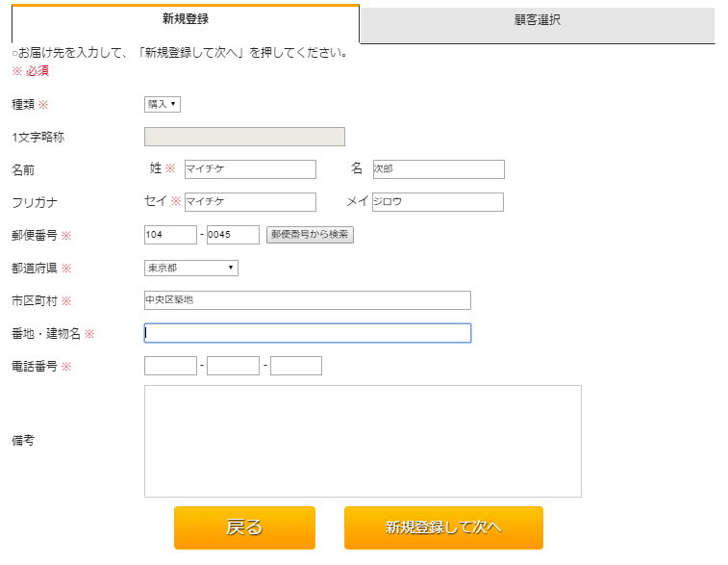Switch to the 顧客選択 tab

click(537, 21)
